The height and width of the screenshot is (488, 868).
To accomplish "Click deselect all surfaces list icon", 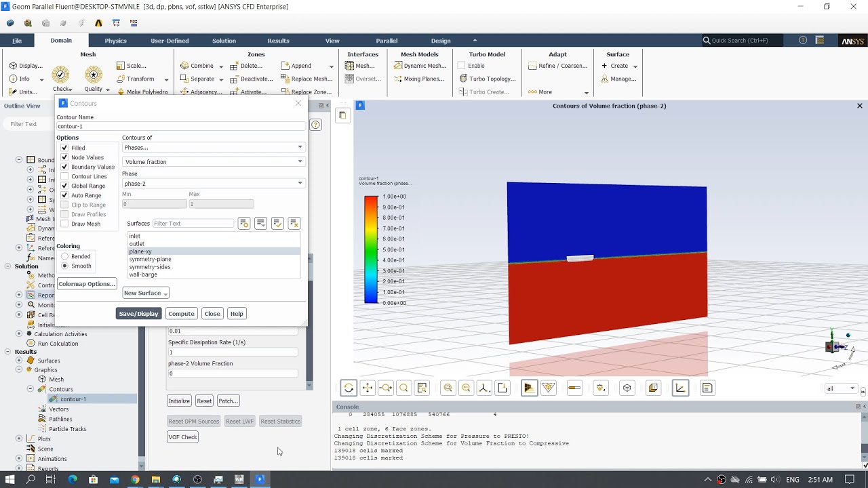I will click(x=294, y=223).
